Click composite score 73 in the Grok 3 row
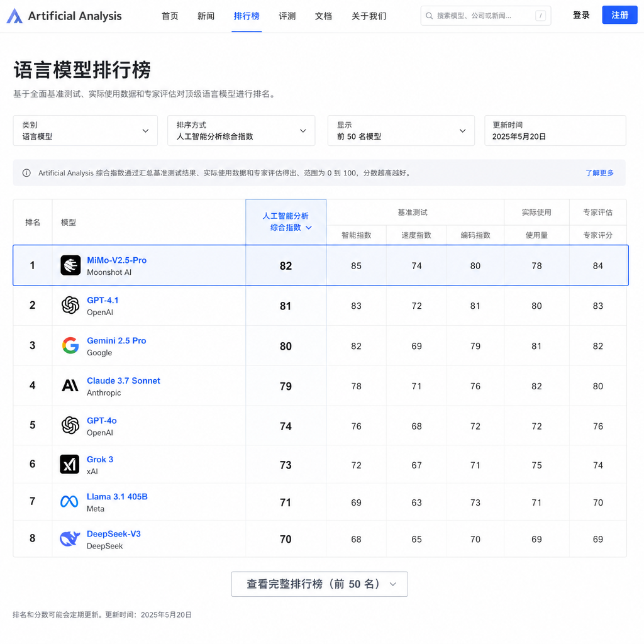This screenshot has height=644, width=644. 286,465
